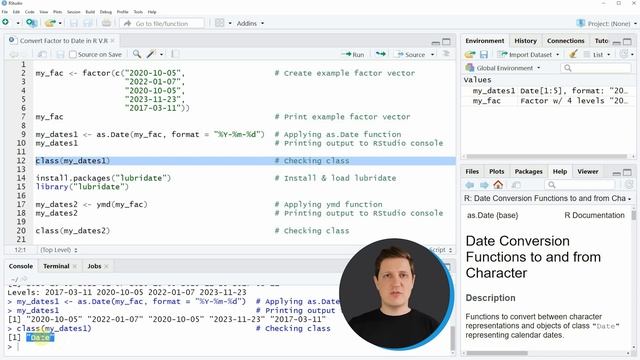Click the Find/Replace magnifier icon
640x360 pixels.
(x=137, y=54)
